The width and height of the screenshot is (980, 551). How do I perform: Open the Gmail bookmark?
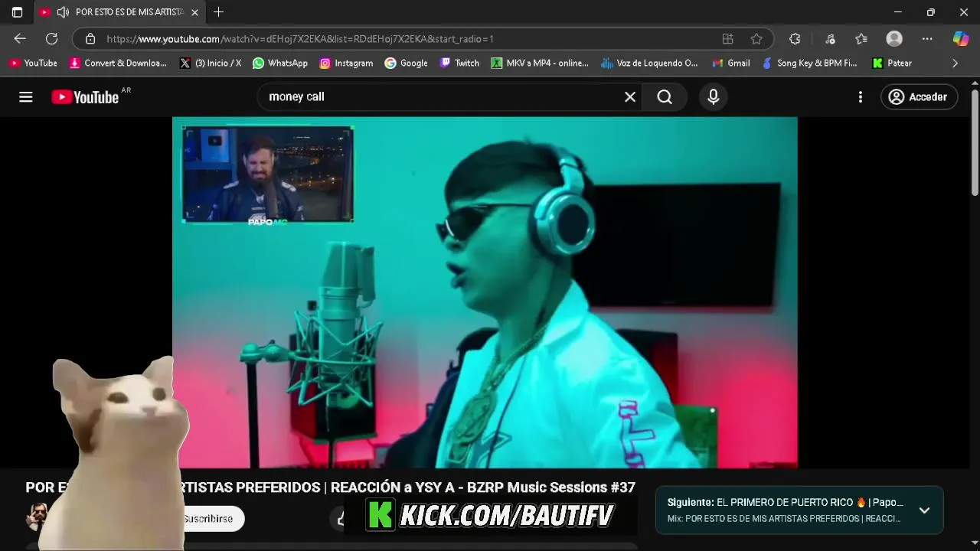point(731,63)
